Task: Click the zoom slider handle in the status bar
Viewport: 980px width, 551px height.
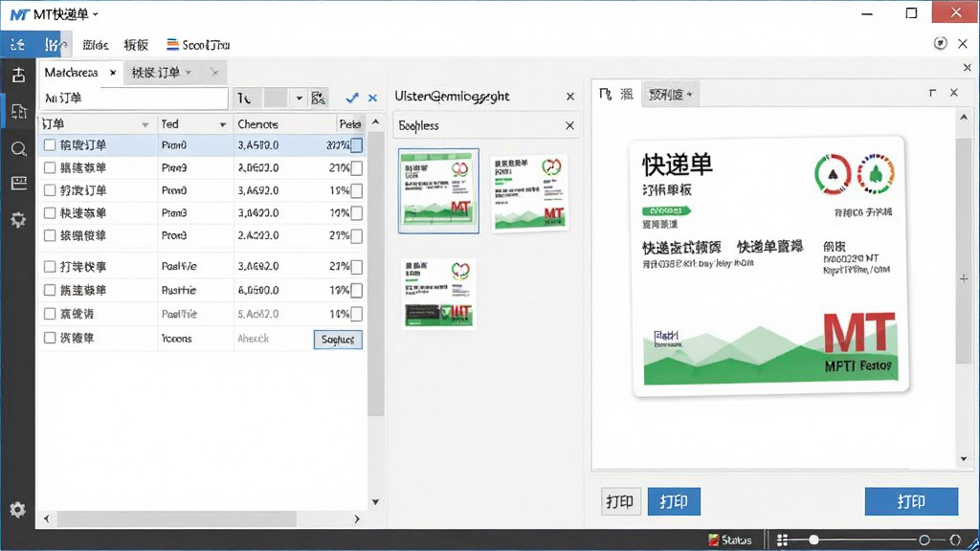Action: click(x=813, y=540)
